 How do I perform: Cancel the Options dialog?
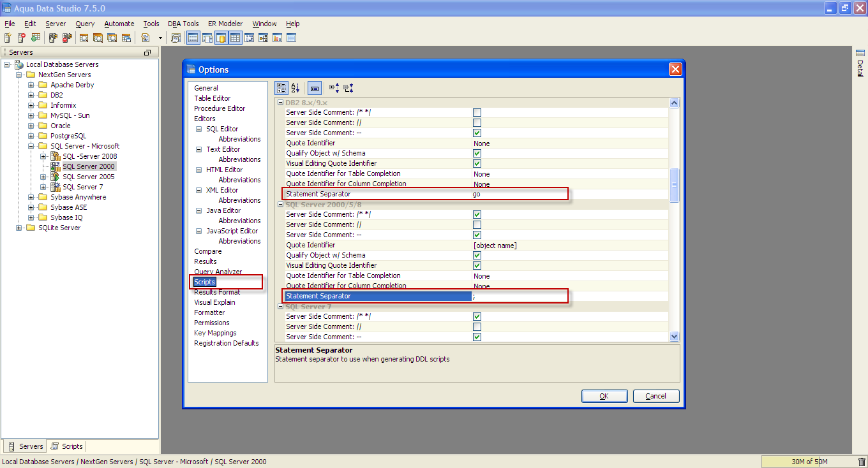click(x=656, y=396)
